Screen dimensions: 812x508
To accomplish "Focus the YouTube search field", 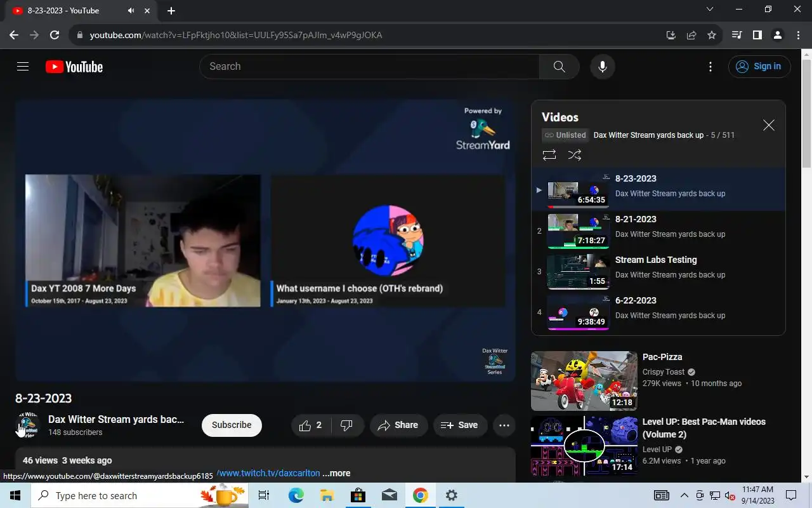I will (x=369, y=67).
